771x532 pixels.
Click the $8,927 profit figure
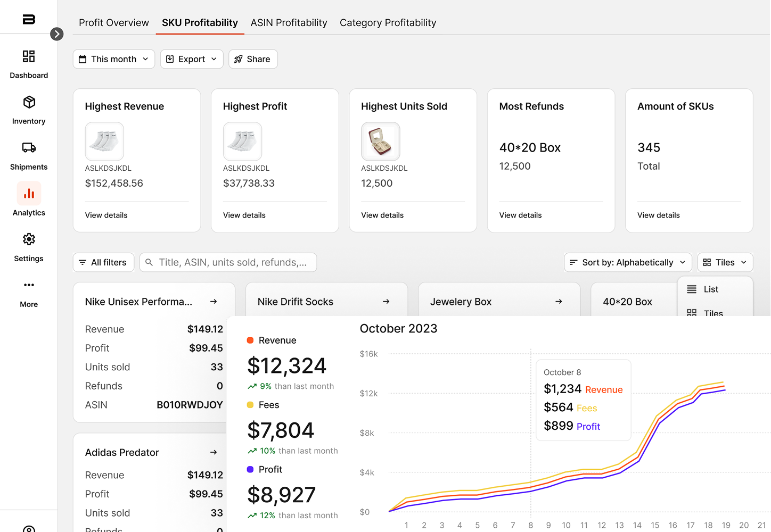coord(281,495)
